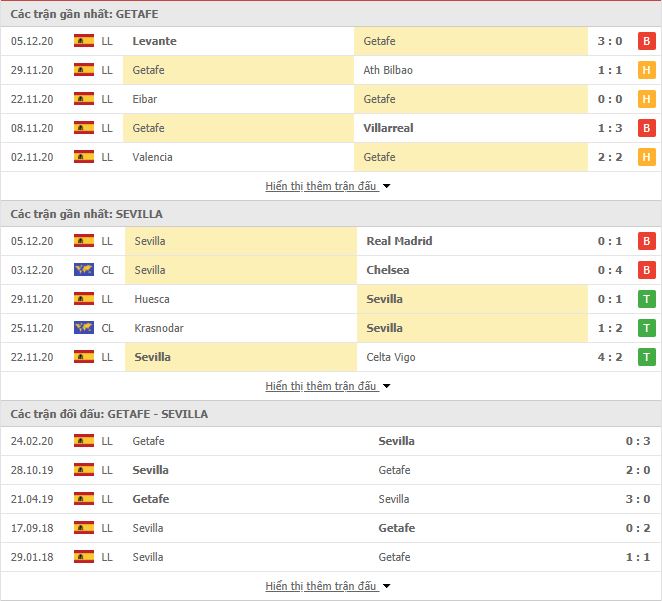Click the Champions League flag in Krasnodar row
The image size is (662, 601).
point(84,328)
